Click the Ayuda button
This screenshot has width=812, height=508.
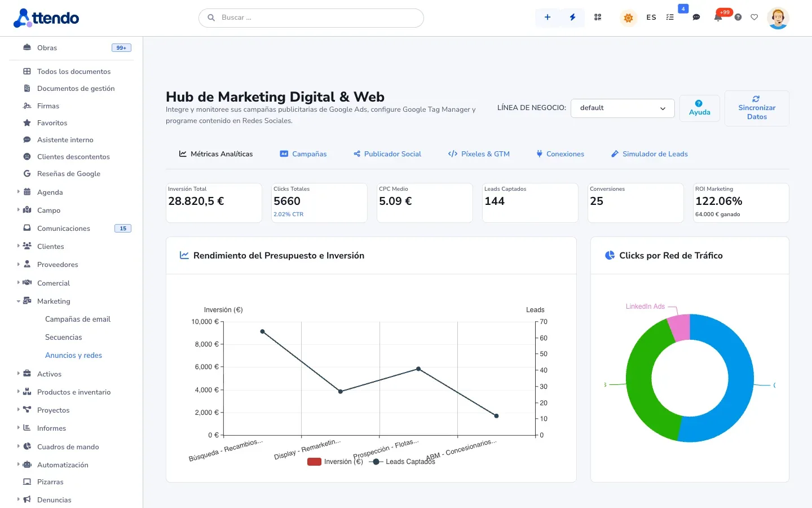pos(699,108)
